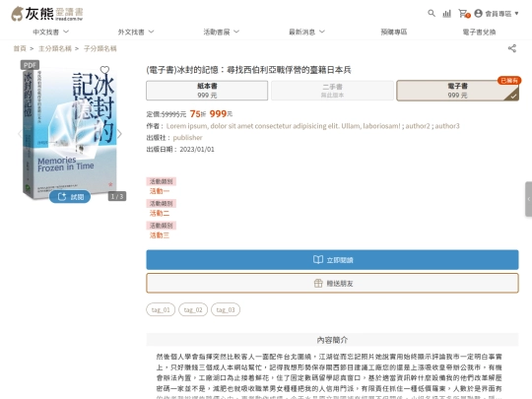
Task: Select the tag_02 tag
Action: coord(193,309)
